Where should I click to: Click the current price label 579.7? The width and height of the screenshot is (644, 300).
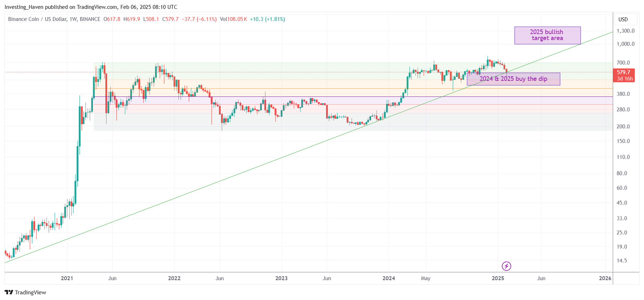click(x=623, y=72)
